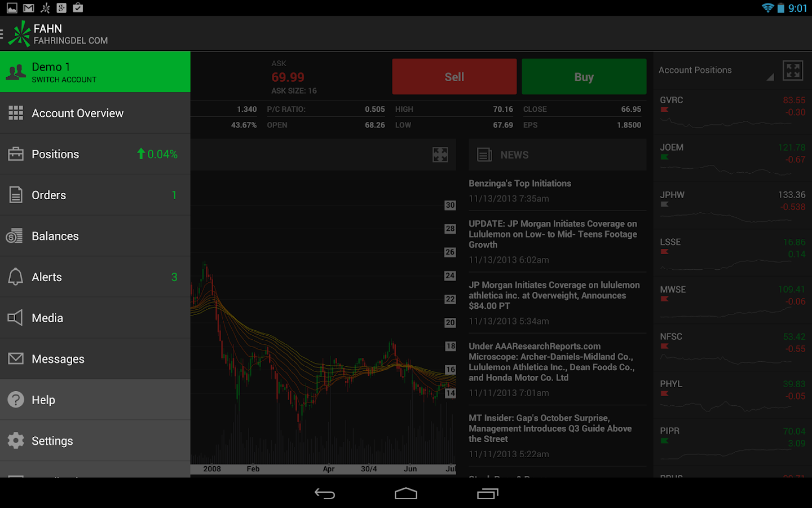
Task: Tap the EPS value 1.8500
Action: [x=629, y=125]
